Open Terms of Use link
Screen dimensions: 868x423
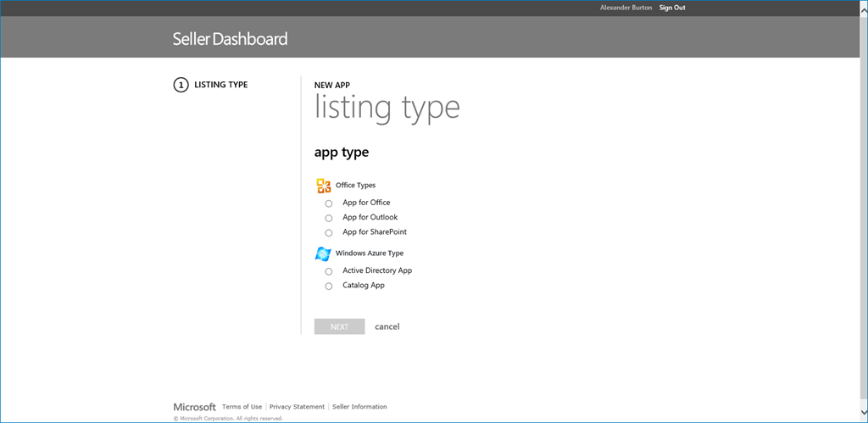tap(242, 406)
